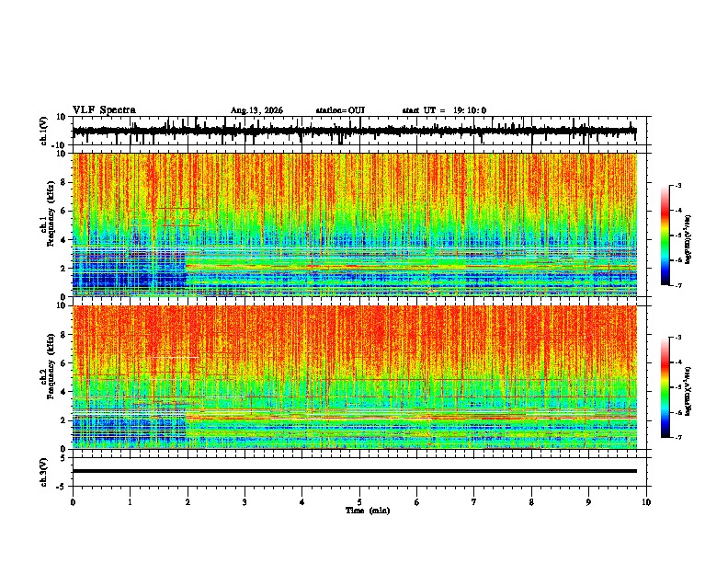
Task: Click the time axis tick label '2'
Action: click(188, 502)
